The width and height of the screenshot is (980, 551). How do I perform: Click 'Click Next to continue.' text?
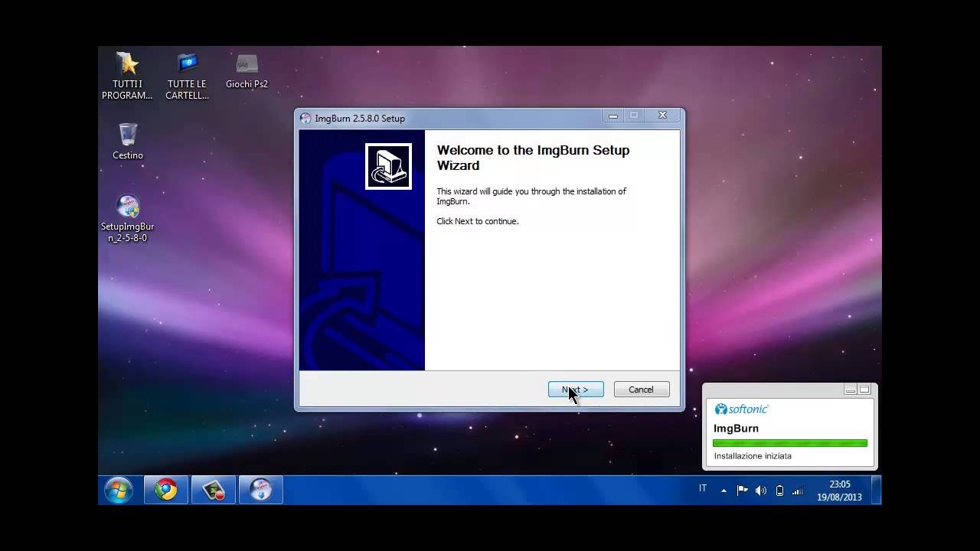pyautogui.click(x=478, y=221)
